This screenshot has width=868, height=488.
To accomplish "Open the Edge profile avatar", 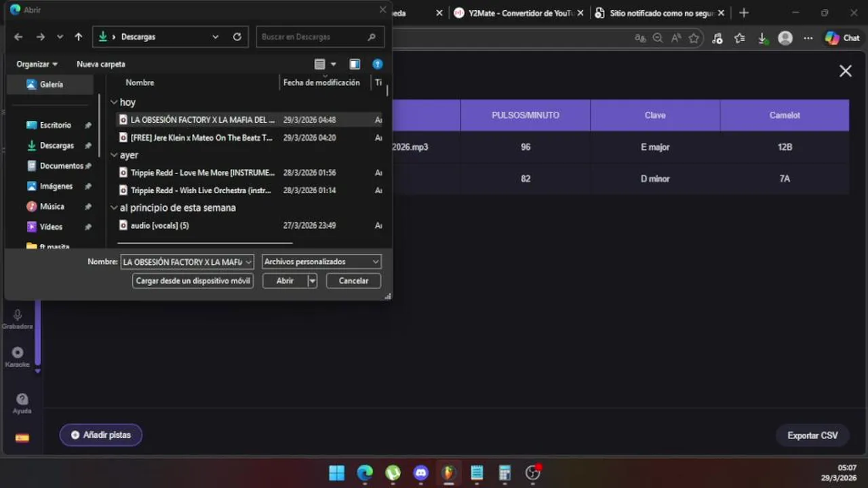I will (785, 39).
